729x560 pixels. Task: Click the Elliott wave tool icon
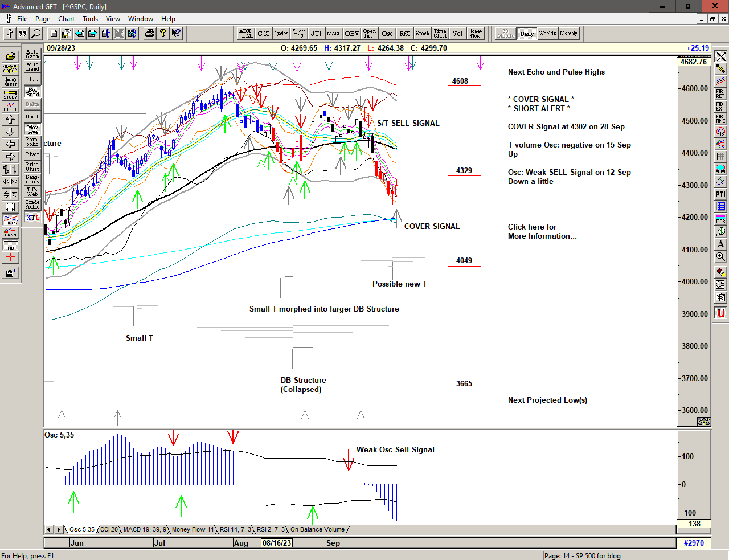click(10, 107)
